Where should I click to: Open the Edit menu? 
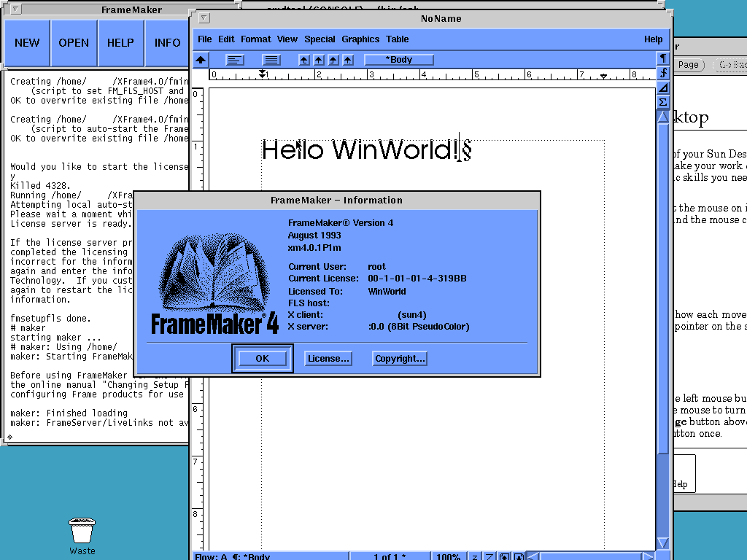tap(226, 39)
